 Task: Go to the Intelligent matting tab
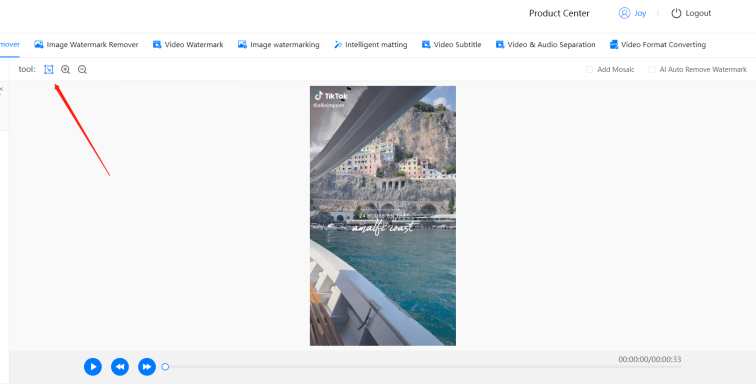tap(370, 44)
